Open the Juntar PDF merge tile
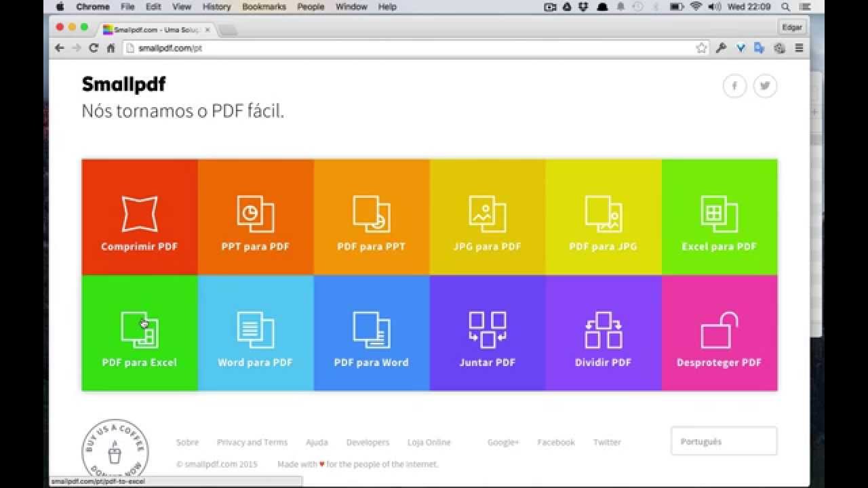This screenshot has width=868, height=488. pyautogui.click(x=488, y=333)
